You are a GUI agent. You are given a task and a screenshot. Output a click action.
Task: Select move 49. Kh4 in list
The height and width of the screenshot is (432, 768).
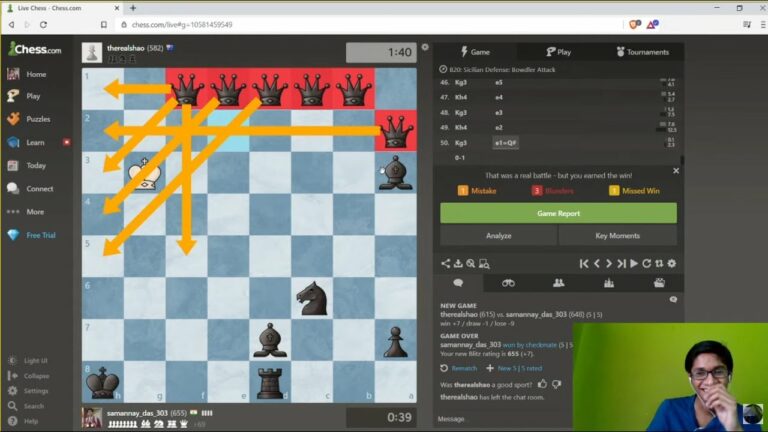[461, 127]
